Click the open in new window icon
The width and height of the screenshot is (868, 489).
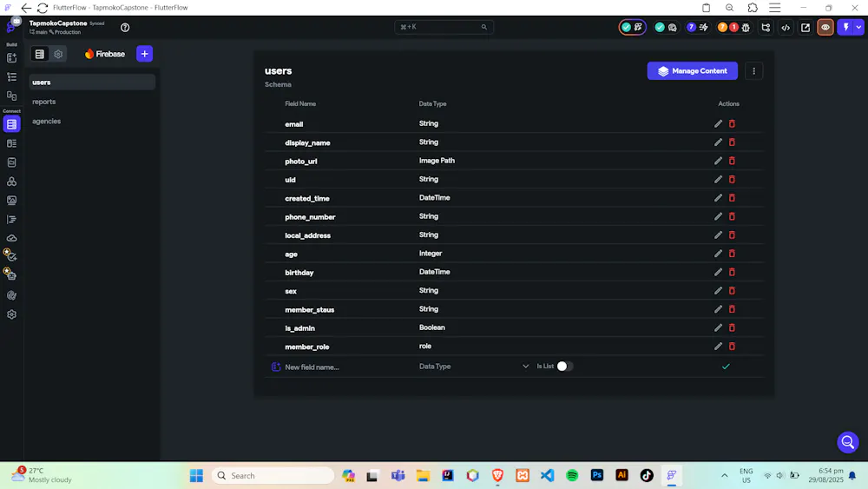806,27
